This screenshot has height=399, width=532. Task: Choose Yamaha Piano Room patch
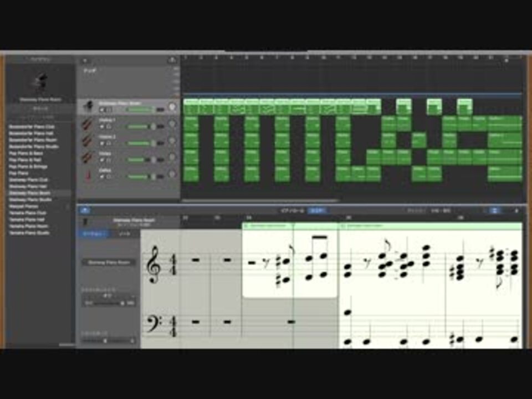click(28, 226)
